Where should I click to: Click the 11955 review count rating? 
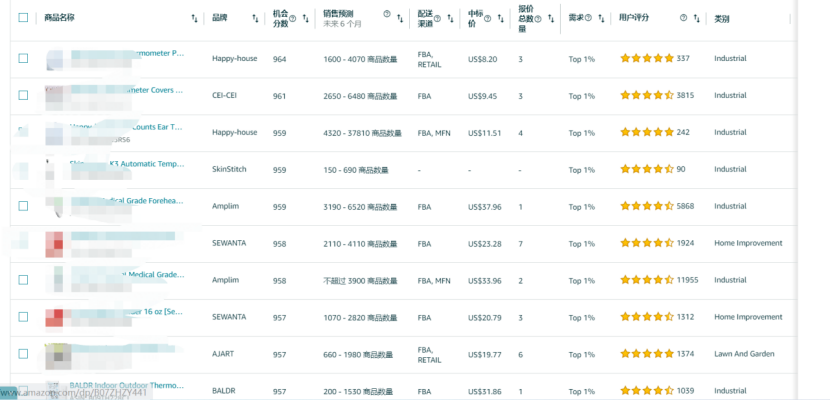pos(688,280)
